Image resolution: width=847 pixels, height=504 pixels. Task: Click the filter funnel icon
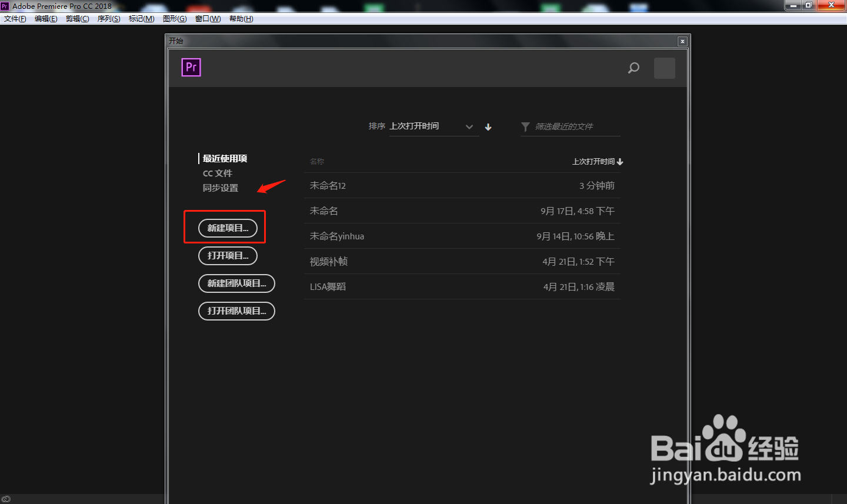click(x=525, y=126)
